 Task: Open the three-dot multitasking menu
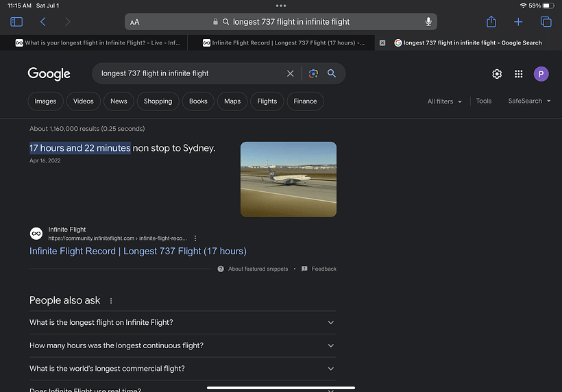pos(281,5)
